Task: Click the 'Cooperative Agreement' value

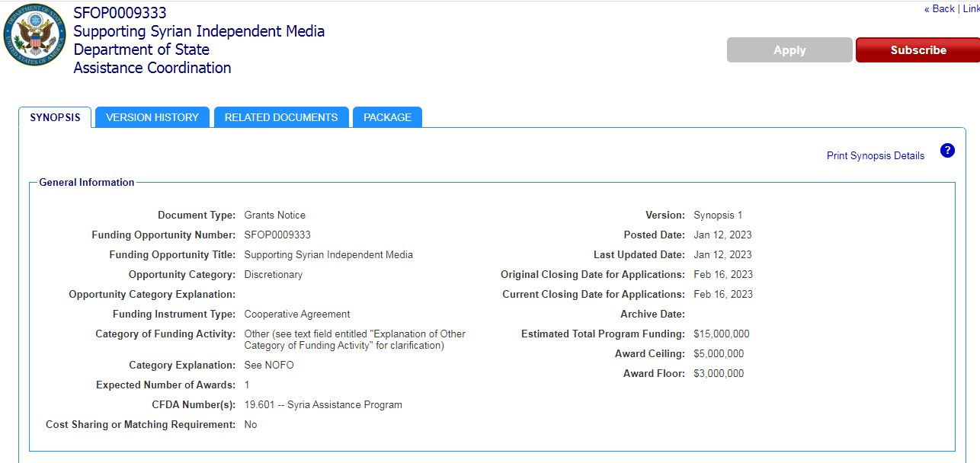Action: (x=297, y=315)
